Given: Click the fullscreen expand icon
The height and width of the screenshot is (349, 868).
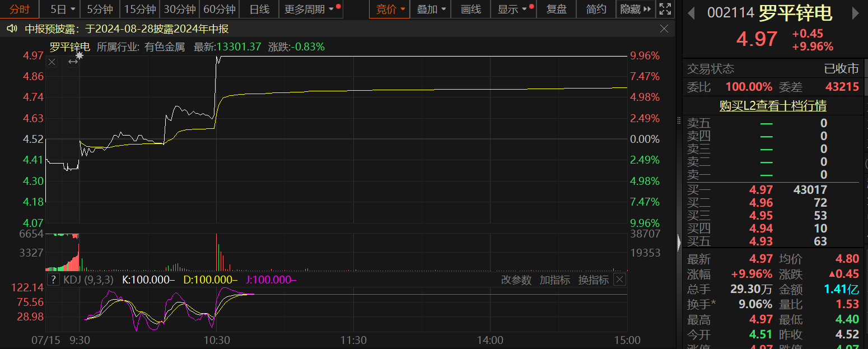Looking at the screenshot, I should pyautogui.click(x=665, y=9).
